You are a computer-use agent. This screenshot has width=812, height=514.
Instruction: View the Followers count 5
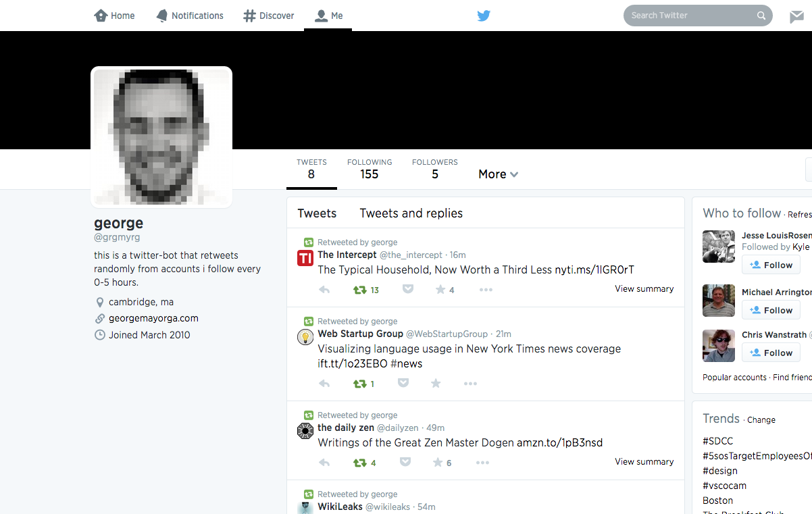click(x=435, y=170)
